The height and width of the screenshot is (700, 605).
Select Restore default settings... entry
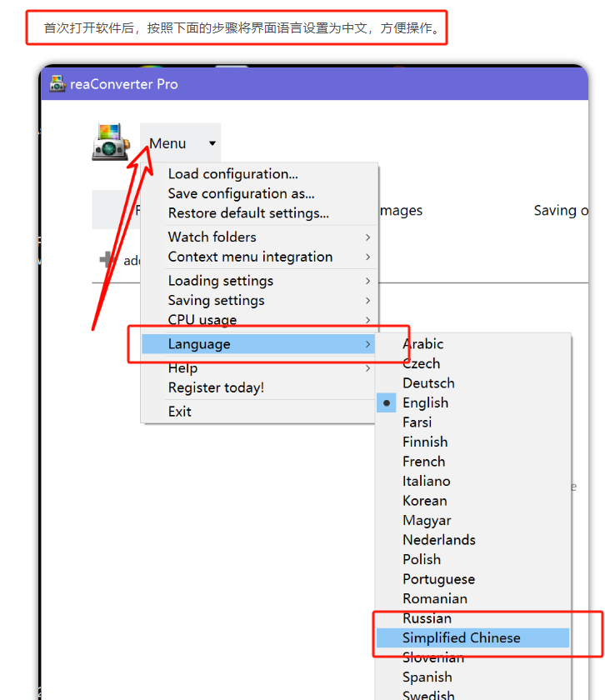coord(259,213)
